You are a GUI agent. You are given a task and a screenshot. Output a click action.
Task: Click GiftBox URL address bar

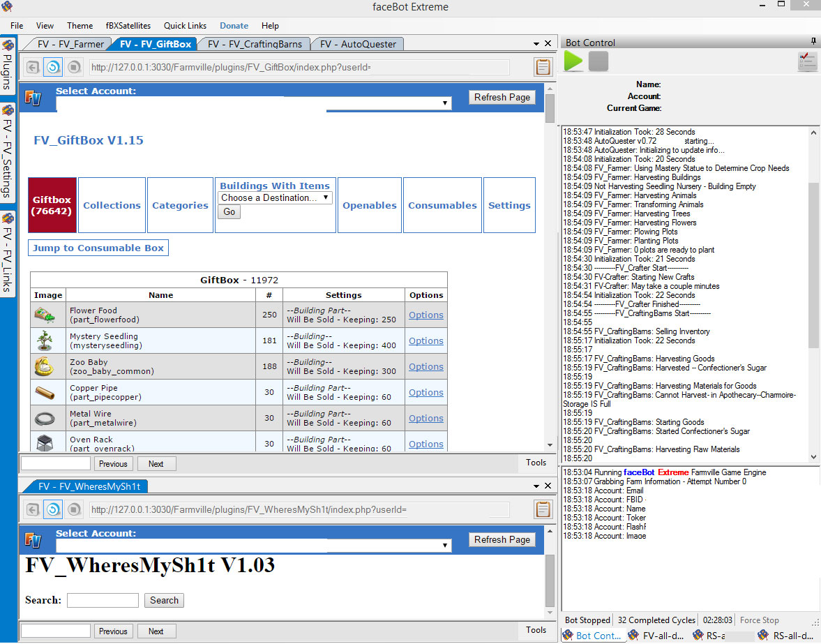tap(299, 67)
